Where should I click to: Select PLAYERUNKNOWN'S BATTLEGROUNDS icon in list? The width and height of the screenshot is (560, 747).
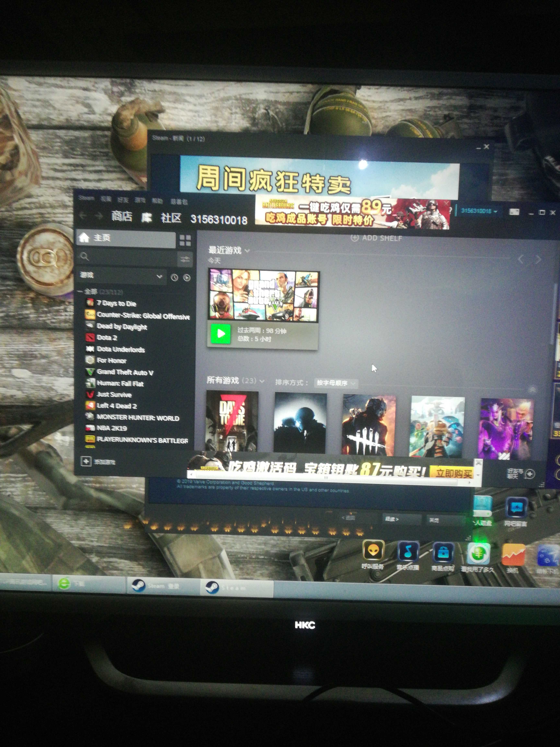(x=90, y=439)
